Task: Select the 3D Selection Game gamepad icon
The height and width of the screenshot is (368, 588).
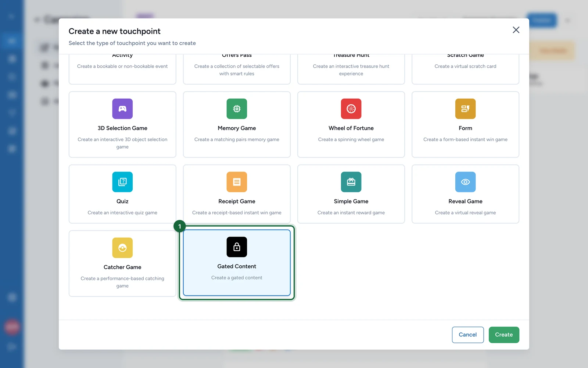Action: click(x=122, y=109)
